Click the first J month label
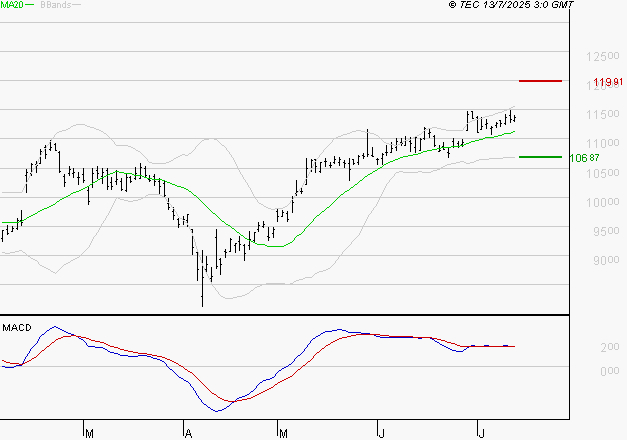This screenshot has width=627, height=440. point(381,434)
